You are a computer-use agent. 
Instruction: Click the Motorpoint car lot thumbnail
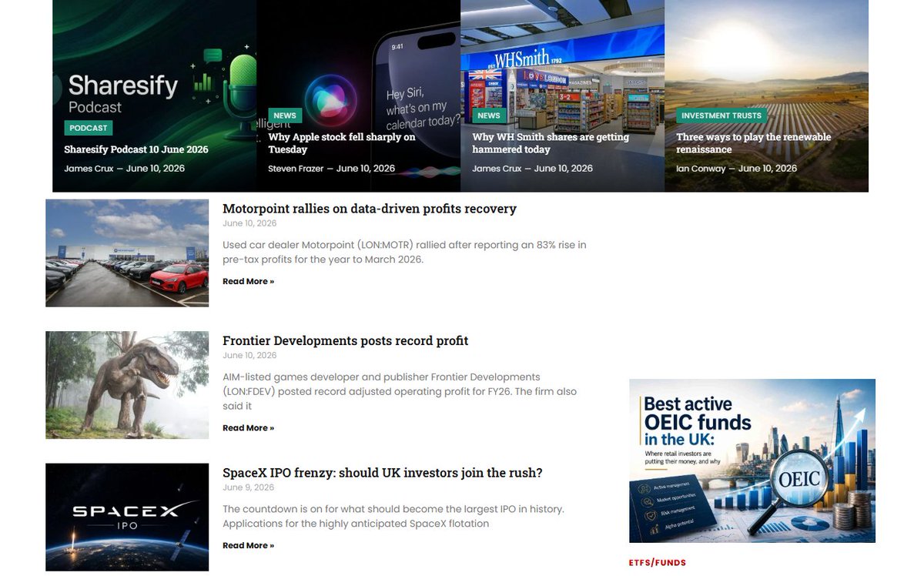tap(127, 253)
